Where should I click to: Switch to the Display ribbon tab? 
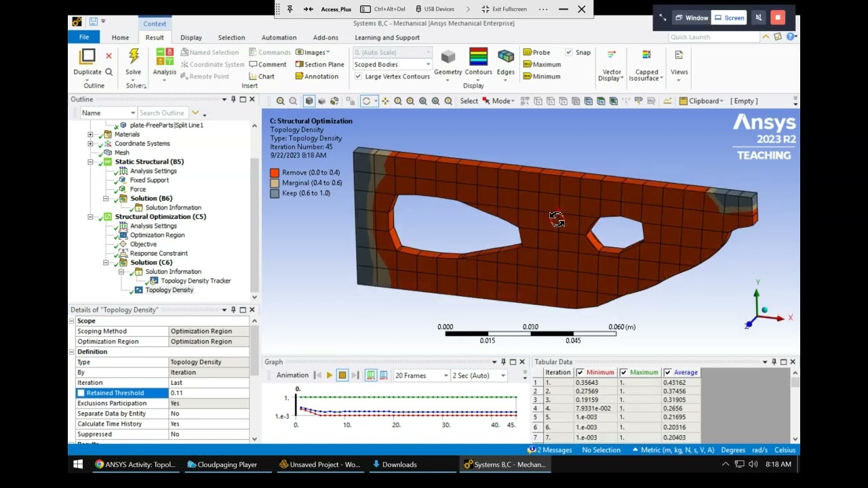191,38
